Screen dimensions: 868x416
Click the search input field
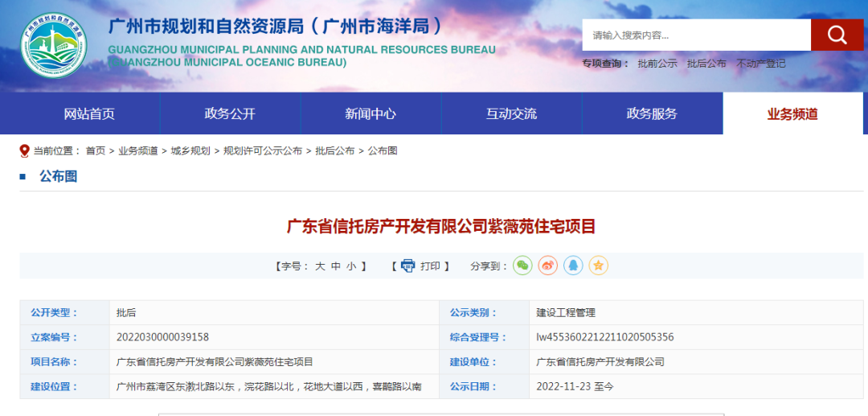pos(696,35)
